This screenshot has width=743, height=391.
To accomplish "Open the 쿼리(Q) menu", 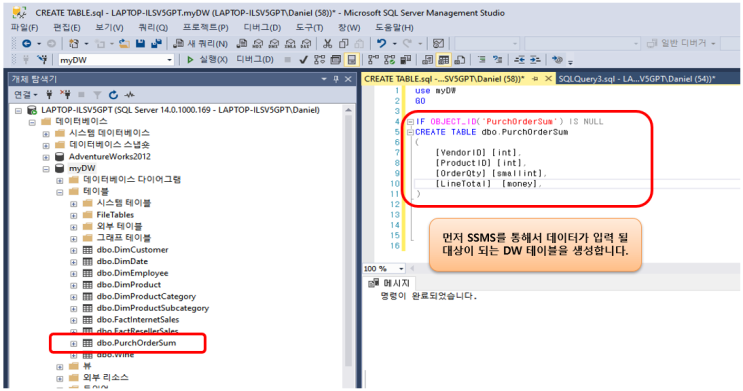I will [x=153, y=27].
